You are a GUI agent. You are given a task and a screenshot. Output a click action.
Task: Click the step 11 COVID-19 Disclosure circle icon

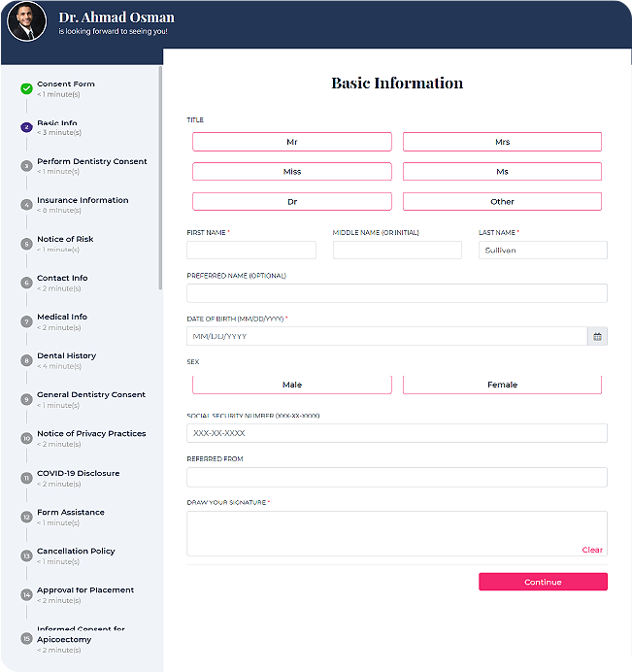pyautogui.click(x=26, y=478)
